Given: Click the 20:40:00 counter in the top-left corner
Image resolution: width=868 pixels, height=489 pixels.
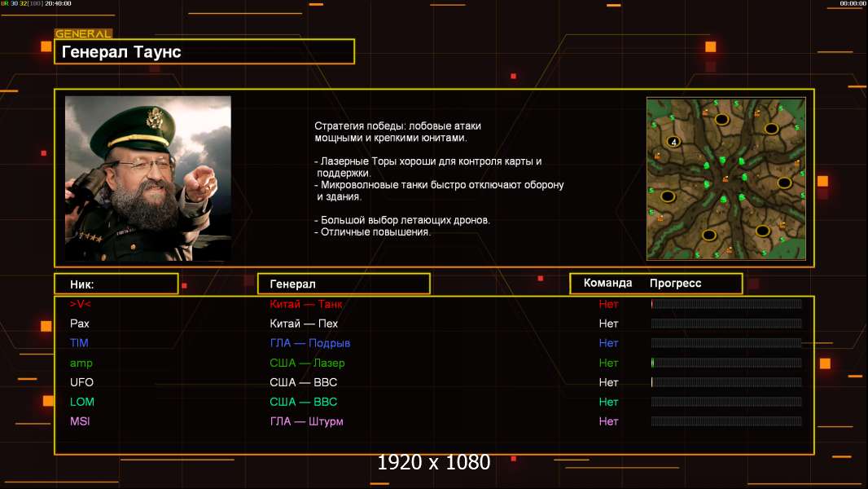Looking at the screenshot, I should click(58, 3).
